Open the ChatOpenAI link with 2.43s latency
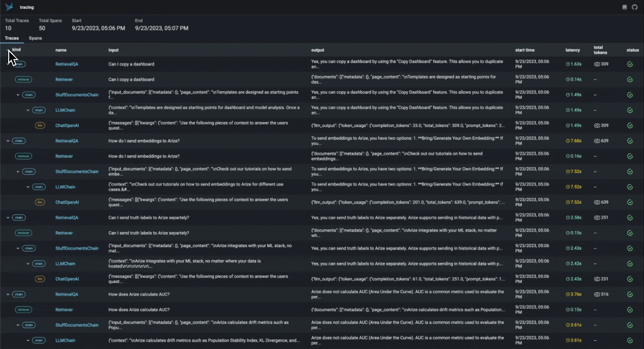The width and height of the screenshot is (644, 349). [x=67, y=279]
